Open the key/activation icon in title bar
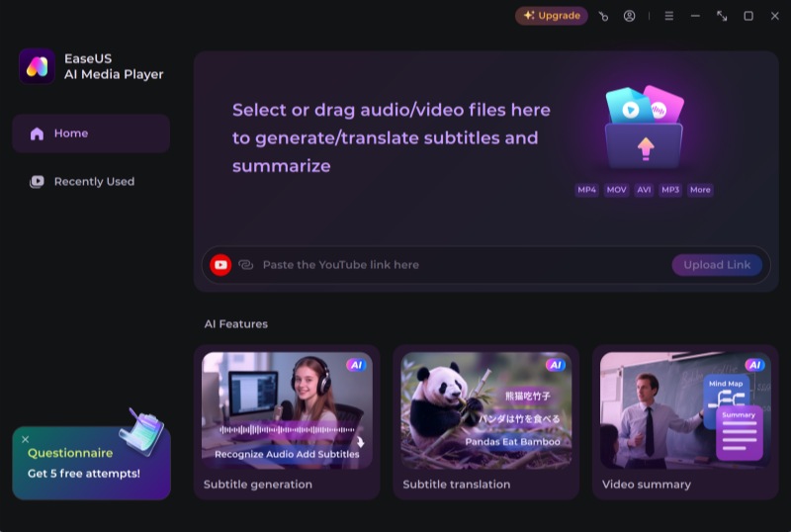Image resolution: width=791 pixels, height=532 pixels. pos(603,16)
